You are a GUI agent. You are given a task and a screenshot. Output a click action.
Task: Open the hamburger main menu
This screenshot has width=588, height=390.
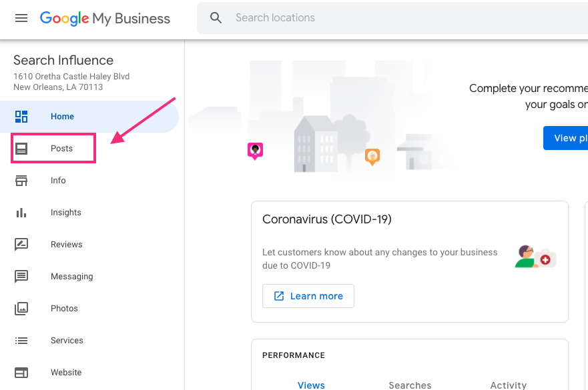[x=21, y=18]
